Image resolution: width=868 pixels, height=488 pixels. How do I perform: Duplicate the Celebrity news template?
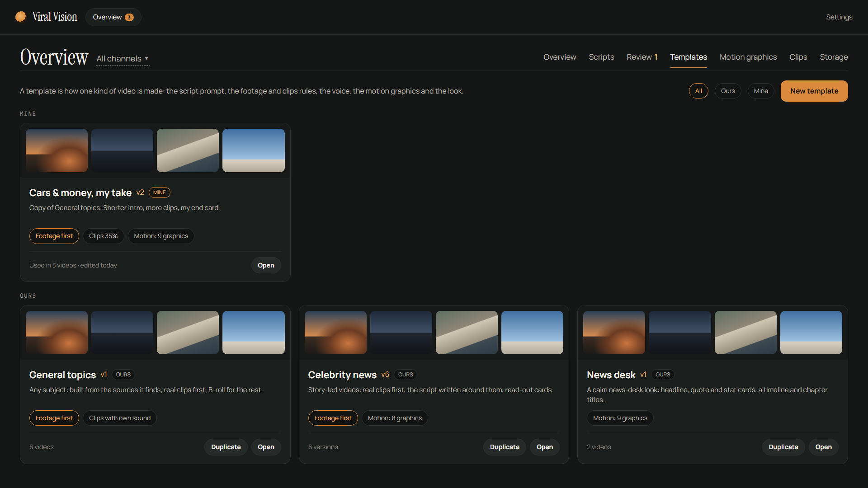click(505, 447)
